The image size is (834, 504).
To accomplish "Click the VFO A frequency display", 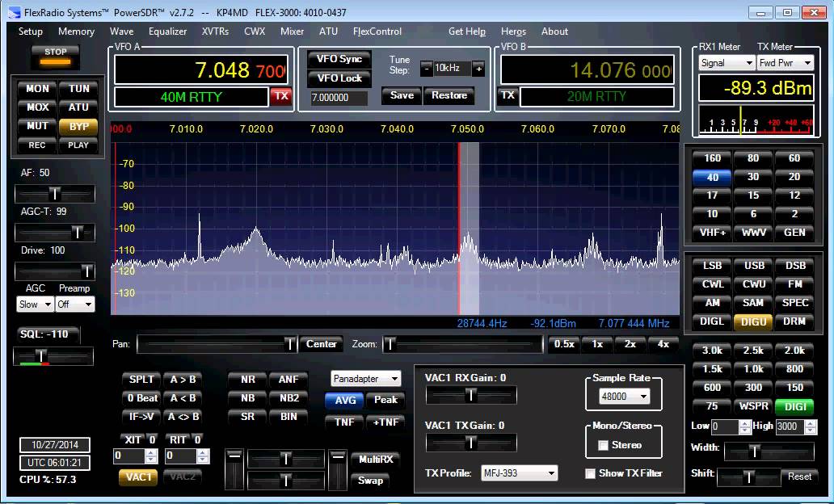I will click(201, 69).
